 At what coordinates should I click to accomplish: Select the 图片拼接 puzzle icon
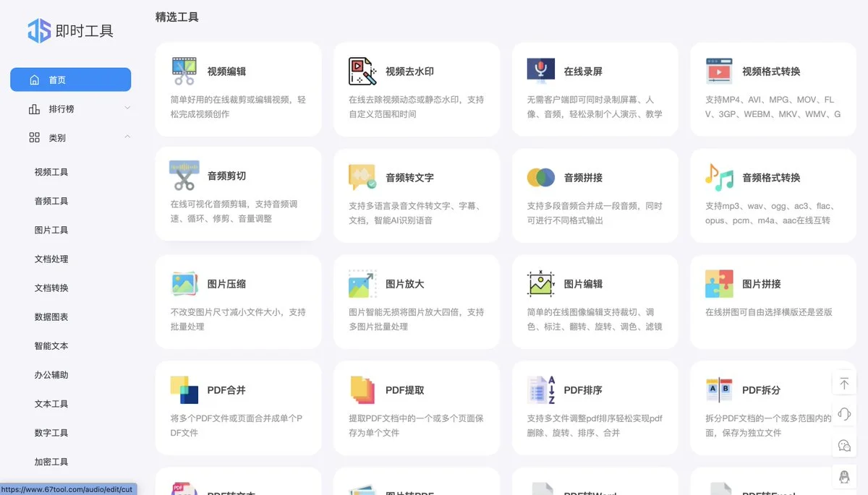coord(718,283)
